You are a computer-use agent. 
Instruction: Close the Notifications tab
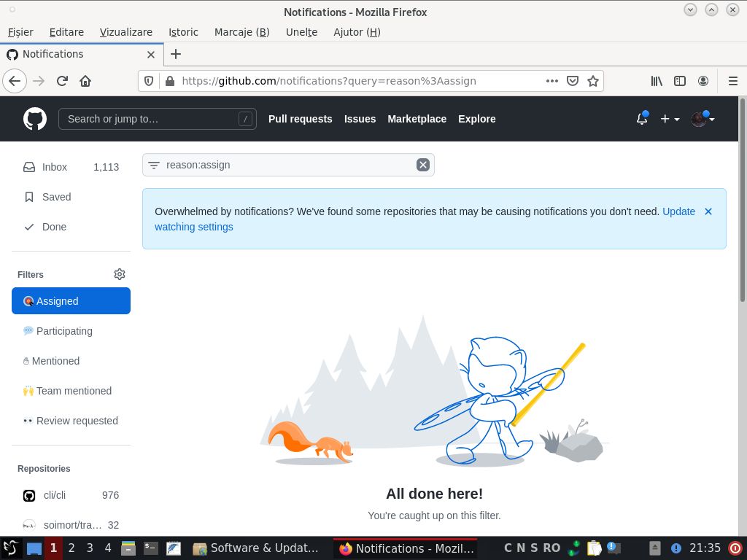coord(151,54)
